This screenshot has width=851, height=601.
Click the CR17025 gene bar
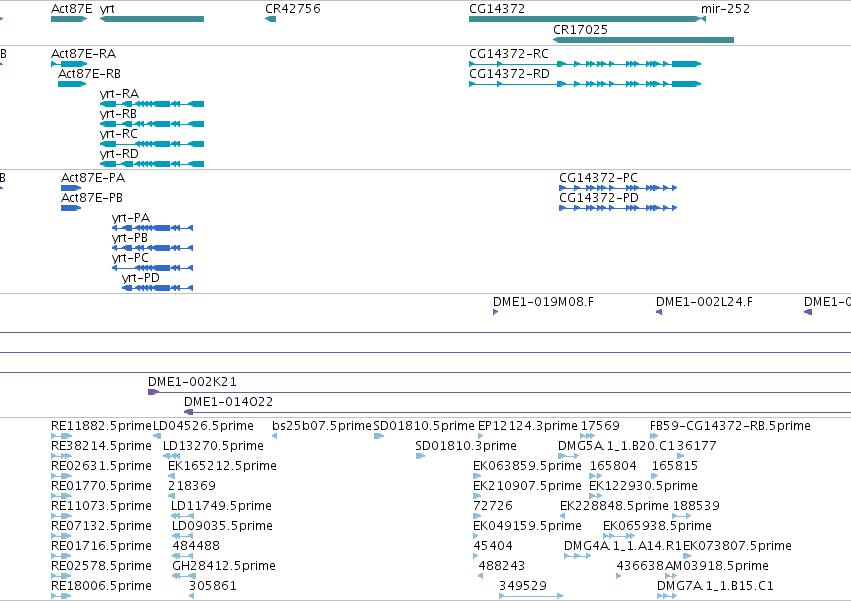pyautogui.click(x=643, y=40)
